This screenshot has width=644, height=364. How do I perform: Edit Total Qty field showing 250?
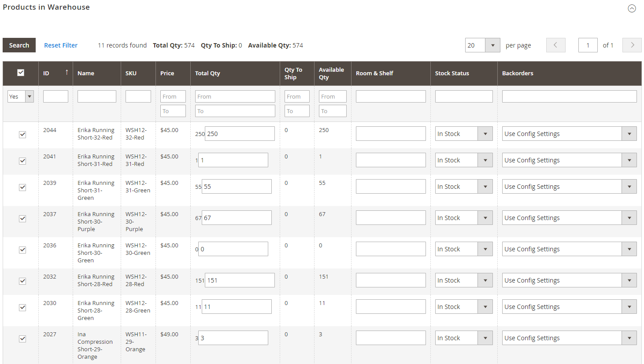(x=240, y=134)
